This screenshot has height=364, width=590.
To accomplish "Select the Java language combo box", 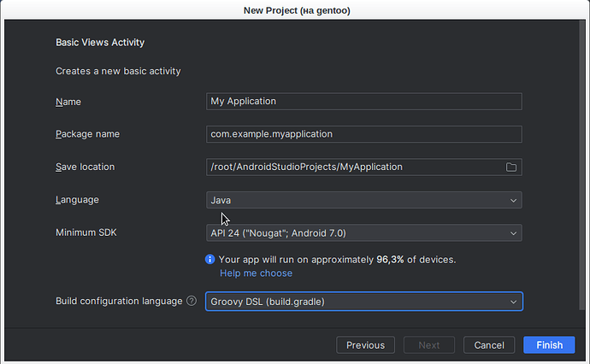I will coord(364,200).
